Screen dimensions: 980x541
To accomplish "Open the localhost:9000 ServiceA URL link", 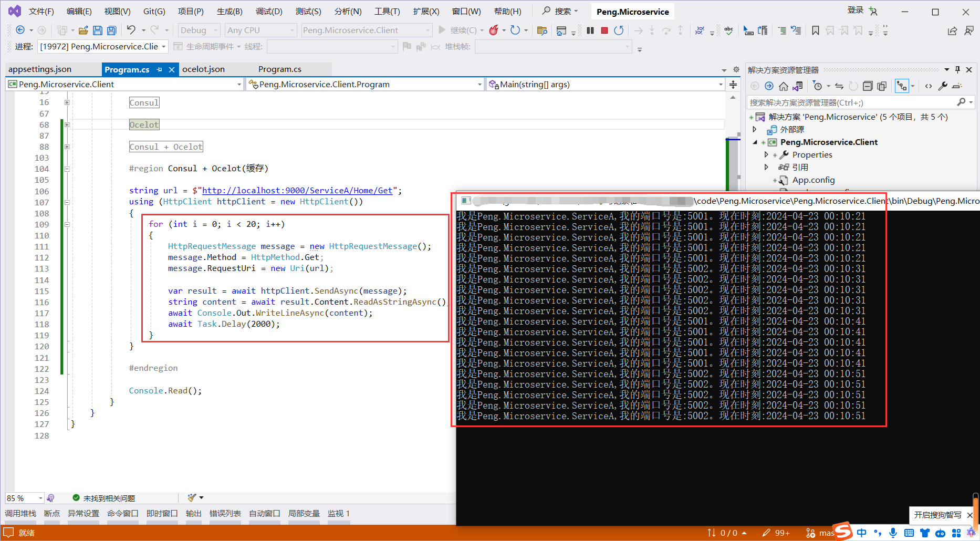I will [297, 191].
